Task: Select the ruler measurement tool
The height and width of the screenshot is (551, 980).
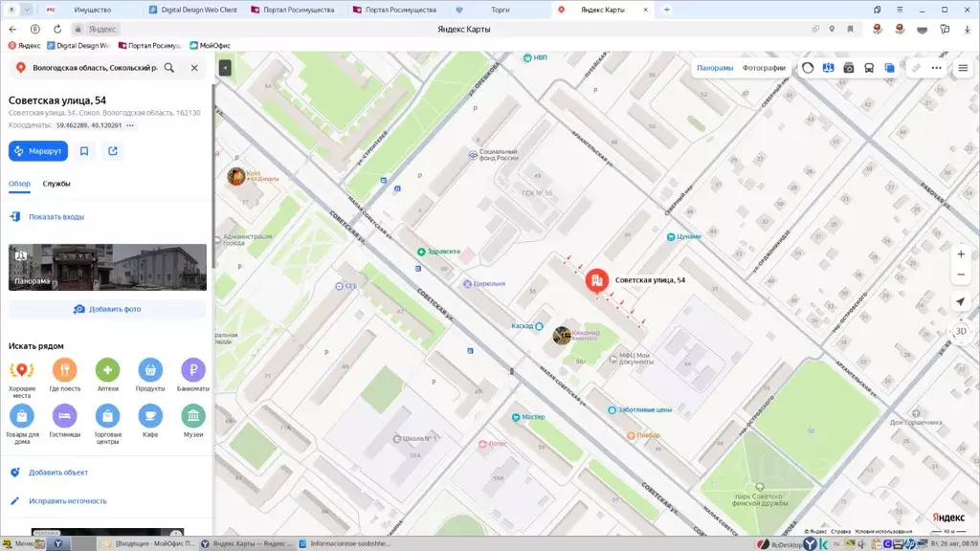Action: 916,68
